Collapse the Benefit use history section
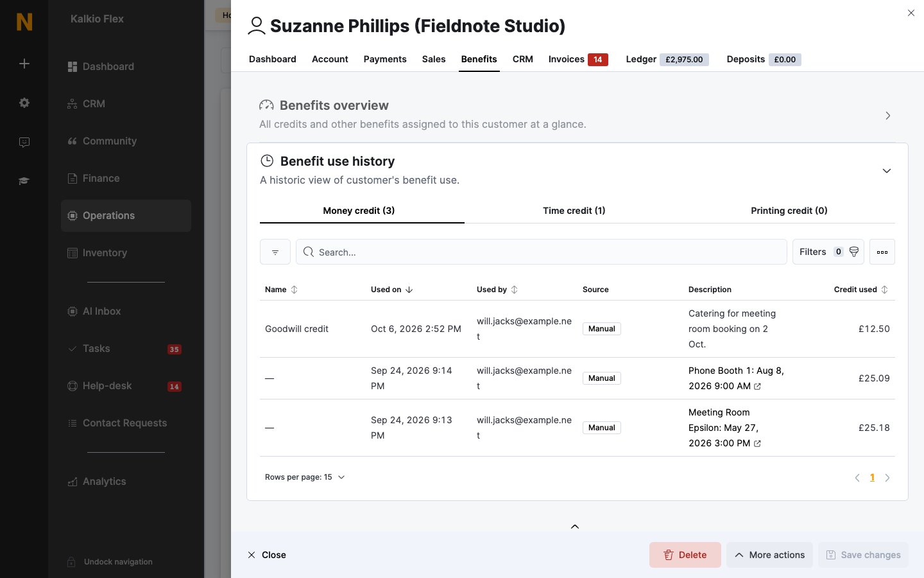 887,171
